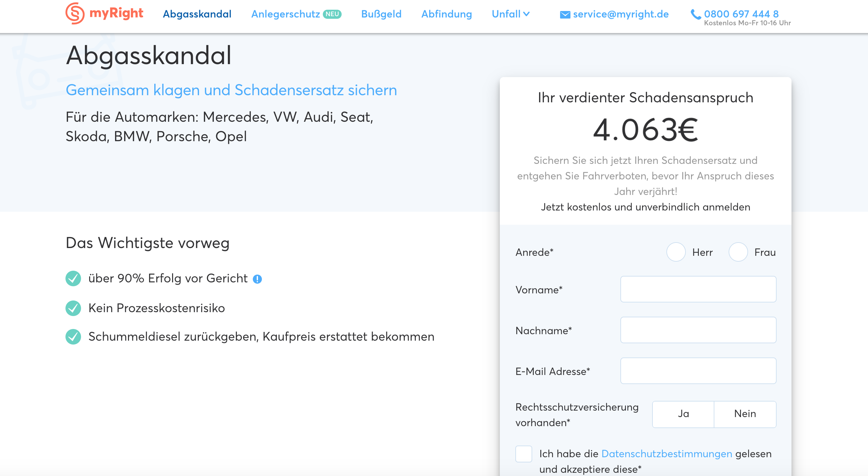Choose Ja for Rechtsschutzversicherung

pyautogui.click(x=683, y=414)
